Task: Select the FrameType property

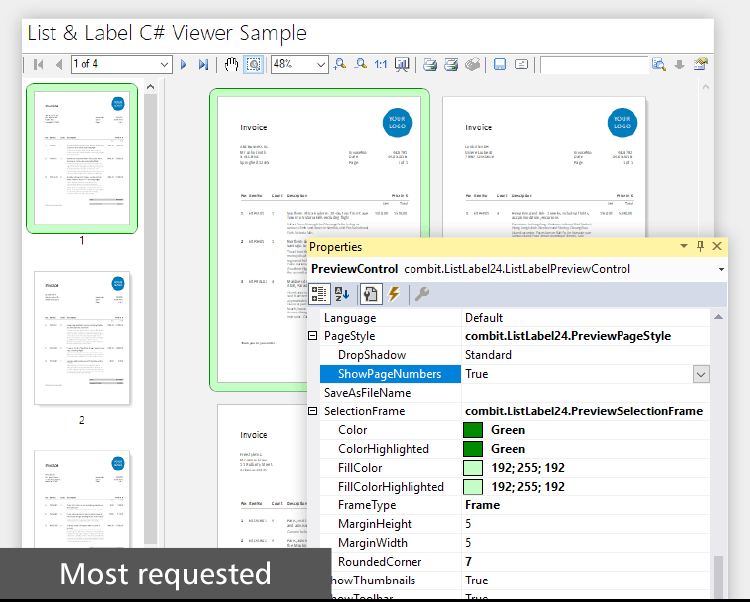Action: click(x=390, y=505)
